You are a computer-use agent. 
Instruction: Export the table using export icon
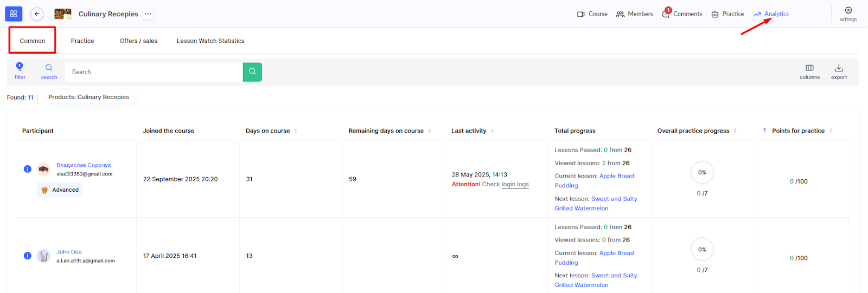pyautogui.click(x=839, y=68)
